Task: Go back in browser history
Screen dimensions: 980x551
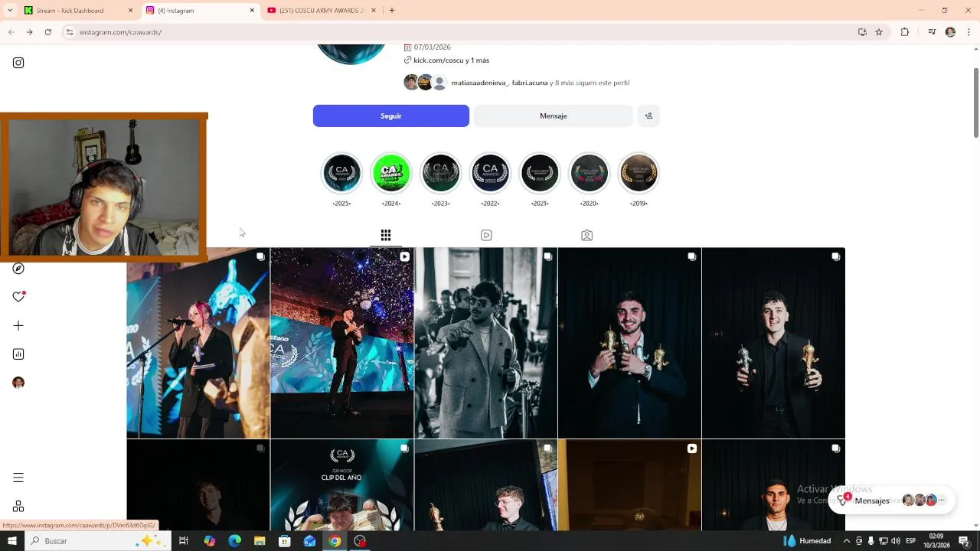Action: [x=11, y=32]
